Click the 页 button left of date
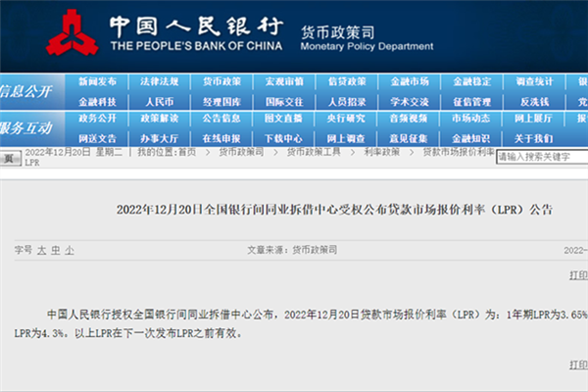Viewport: 588px width, 392px height. (x=10, y=159)
